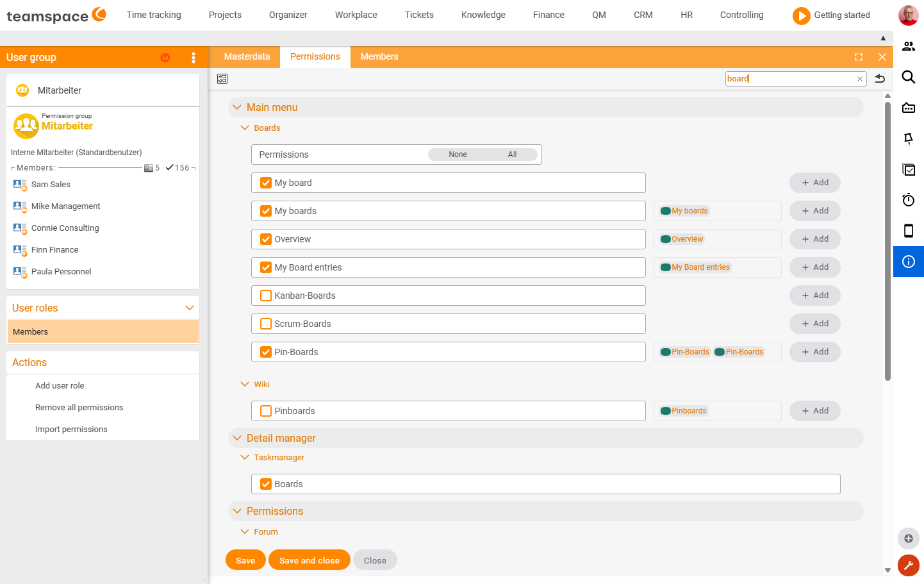Viewport: 924px width, 584px height.
Task: Click the Mitarbeiter group icon
Action: point(22,90)
